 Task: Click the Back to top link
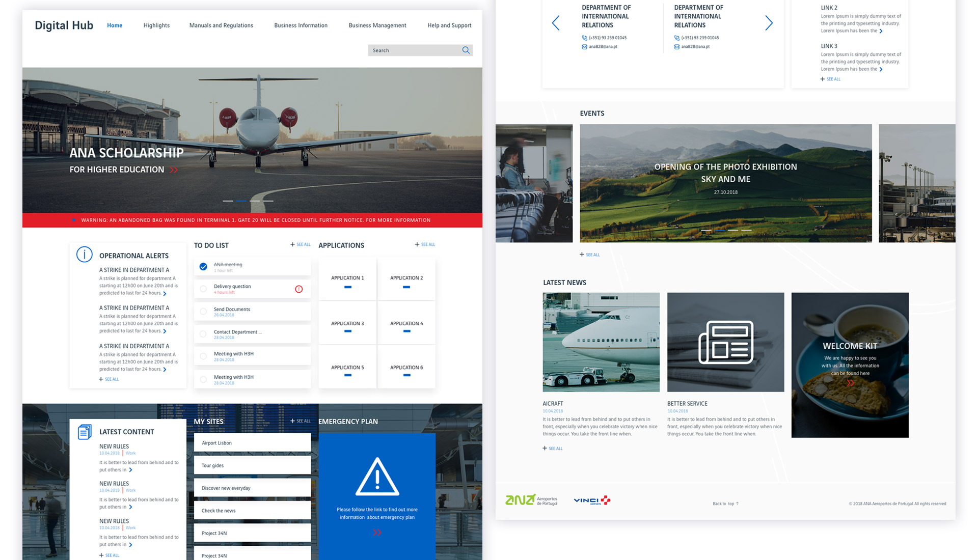[725, 503]
